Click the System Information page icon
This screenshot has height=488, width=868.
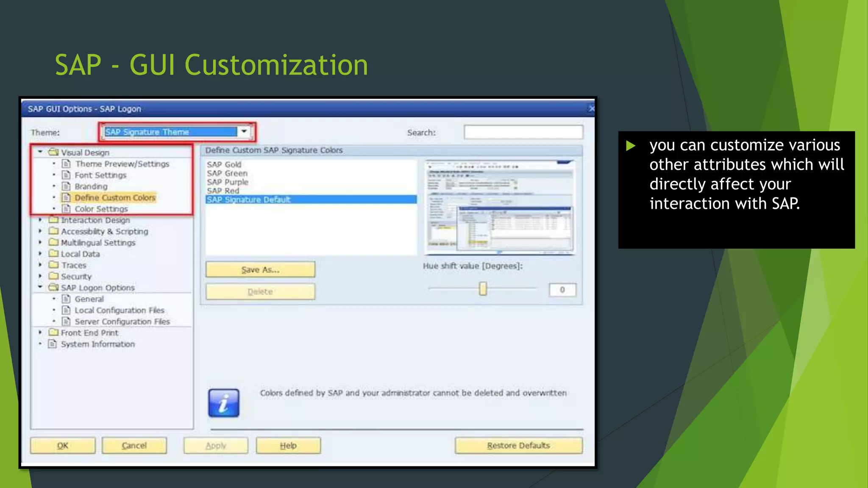click(53, 344)
